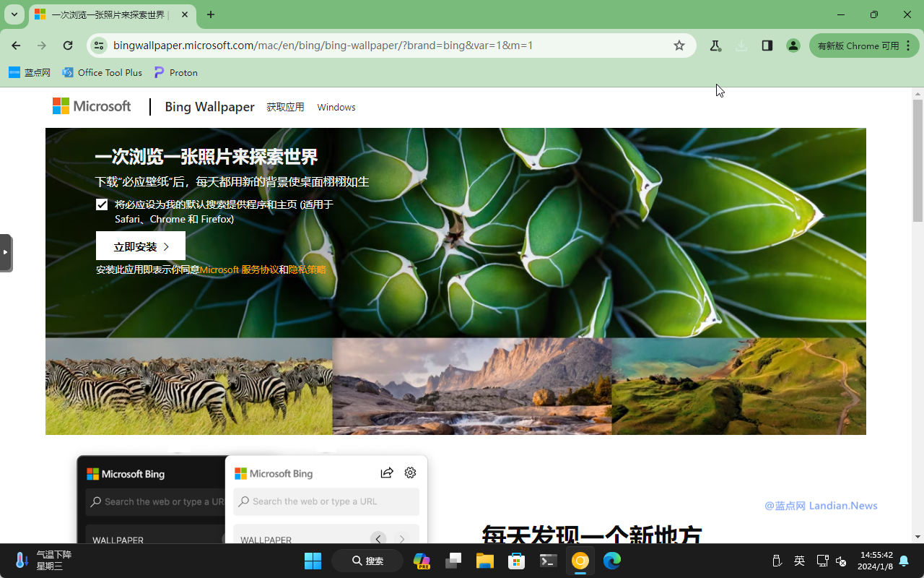Click the 立即安装 install button
This screenshot has height=578, width=924.
click(x=141, y=246)
